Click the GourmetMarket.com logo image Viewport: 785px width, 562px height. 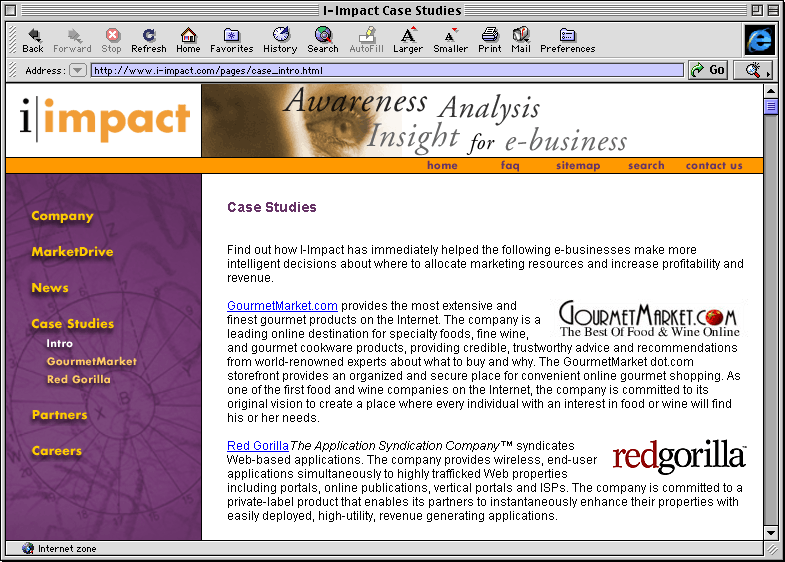[648, 318]
